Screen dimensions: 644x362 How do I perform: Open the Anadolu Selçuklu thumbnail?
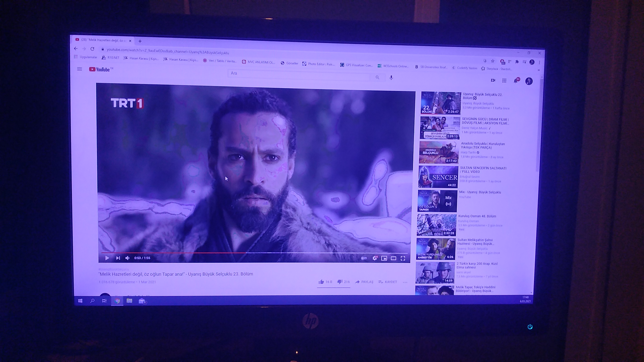coord(439,153)
